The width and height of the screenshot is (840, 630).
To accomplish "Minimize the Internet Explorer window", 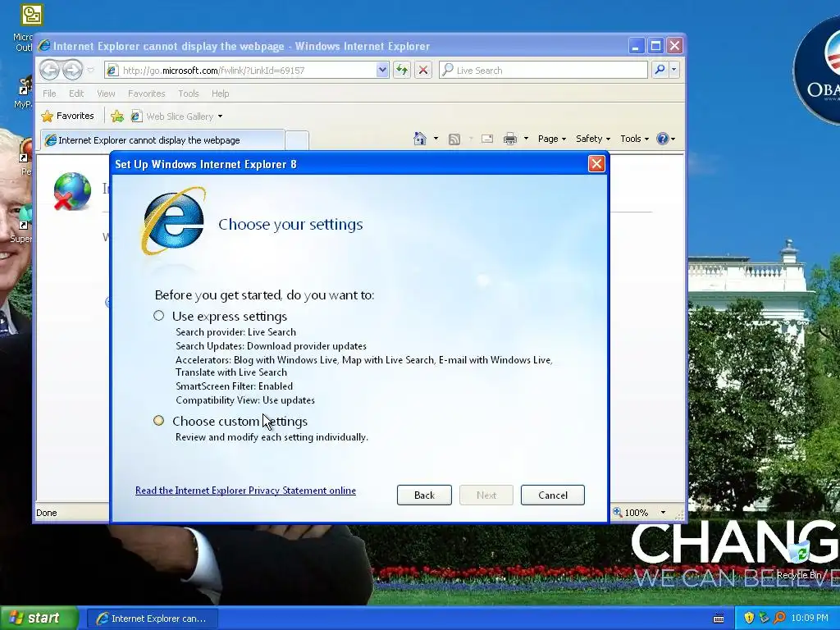I will click(636, 46).
